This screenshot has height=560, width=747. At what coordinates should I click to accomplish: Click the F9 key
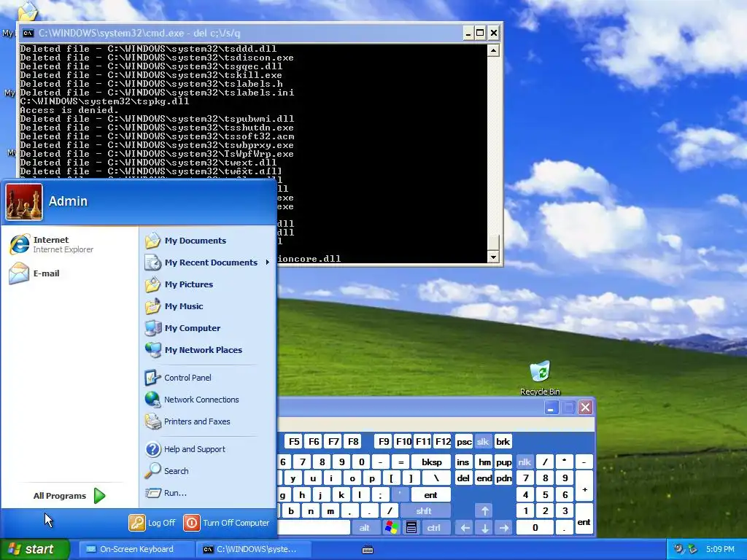384,441
